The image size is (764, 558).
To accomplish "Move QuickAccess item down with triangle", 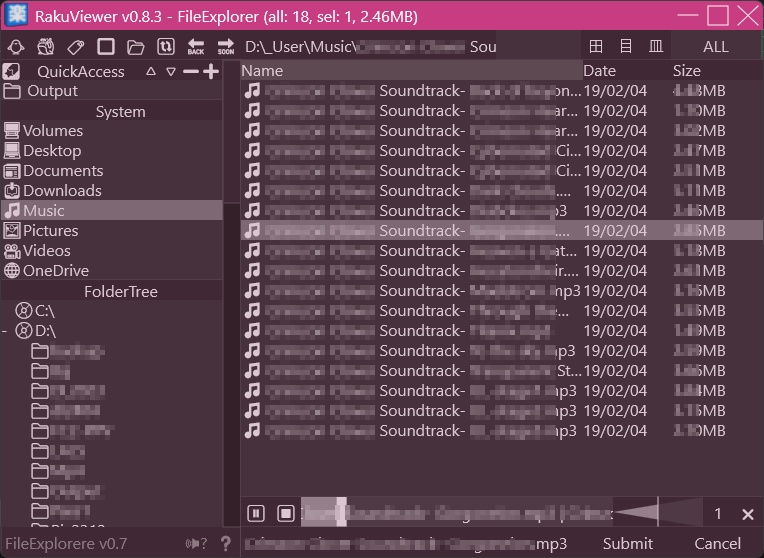I will (x=171, y=72).
